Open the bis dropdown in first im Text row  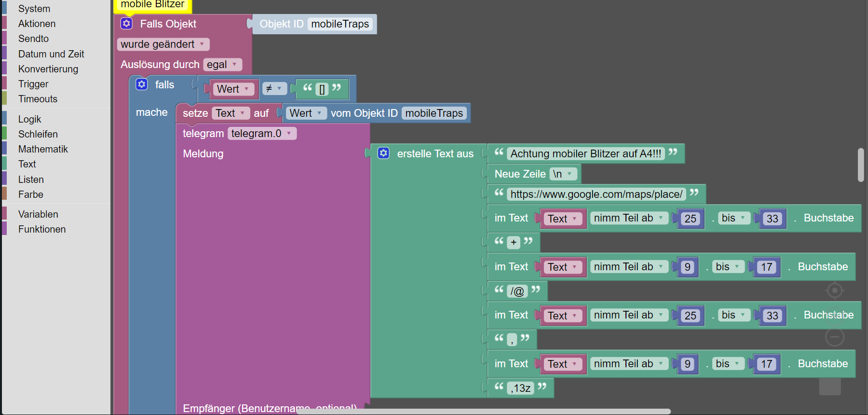pos(734,218)
